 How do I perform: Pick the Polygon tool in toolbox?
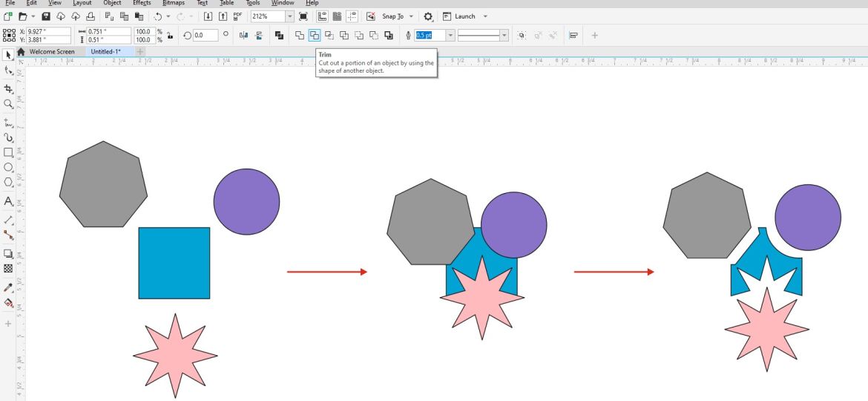[8, 182]
